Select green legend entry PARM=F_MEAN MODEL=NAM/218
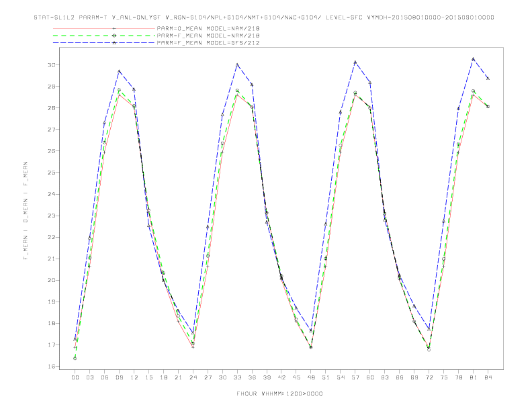The image size is (532, 411). (x=208, y=36)
